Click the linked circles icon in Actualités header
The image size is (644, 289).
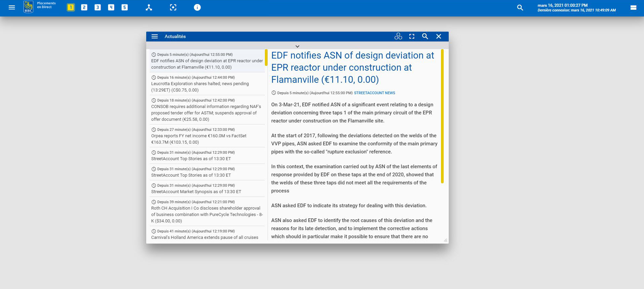tap(398, 36)
